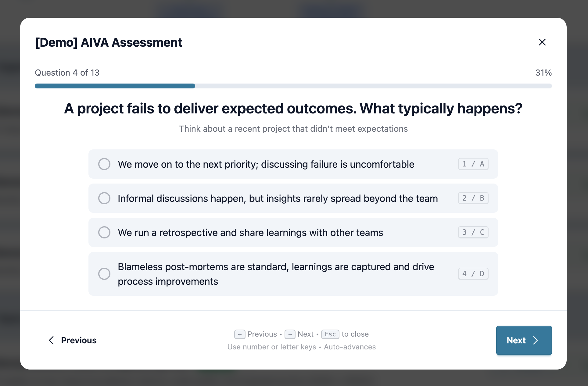
Task: Click the 31% progress bar
Action: click(293, 86)
